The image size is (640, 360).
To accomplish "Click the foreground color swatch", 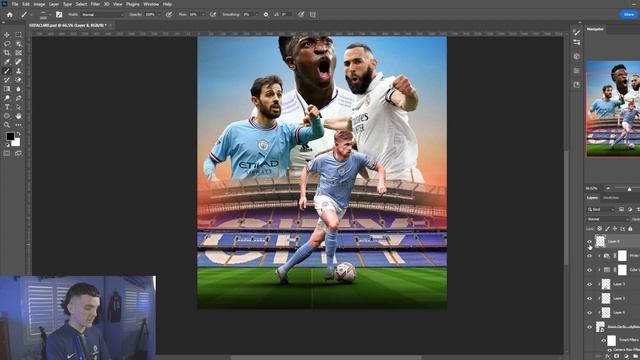I will click(10, 136).
